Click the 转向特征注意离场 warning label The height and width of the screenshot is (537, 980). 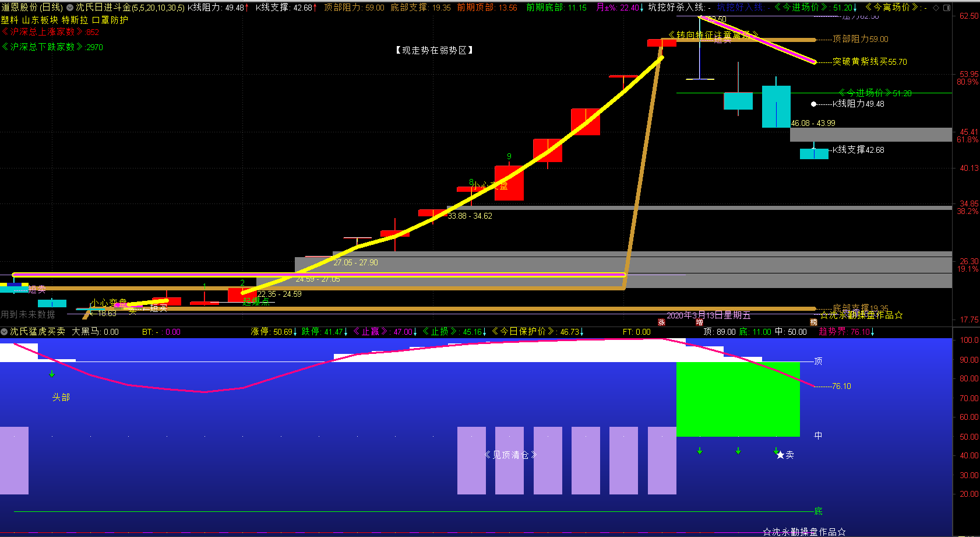[713, 36]
